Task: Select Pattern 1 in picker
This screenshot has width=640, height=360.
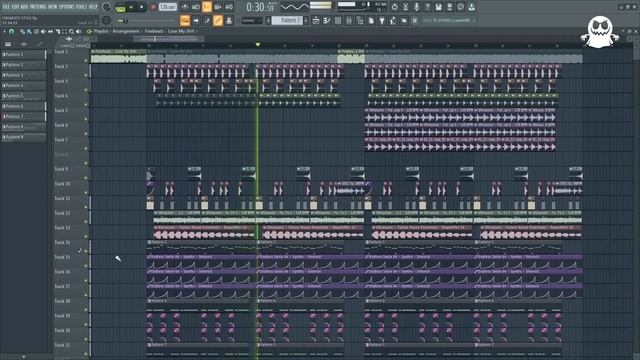Action: pos(23,54)
